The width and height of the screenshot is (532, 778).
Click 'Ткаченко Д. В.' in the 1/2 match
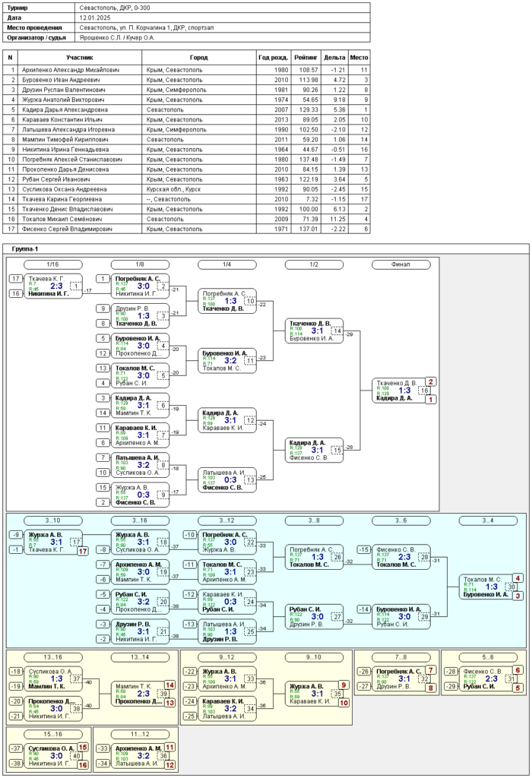click(x=310, y=324)
